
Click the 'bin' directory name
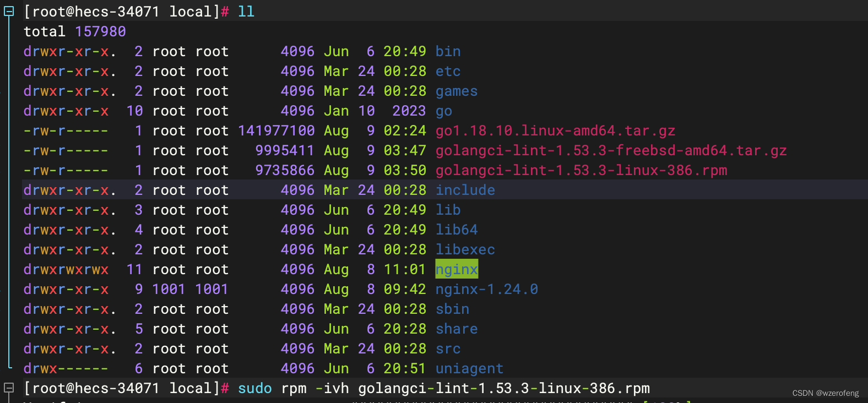point(448,51)
